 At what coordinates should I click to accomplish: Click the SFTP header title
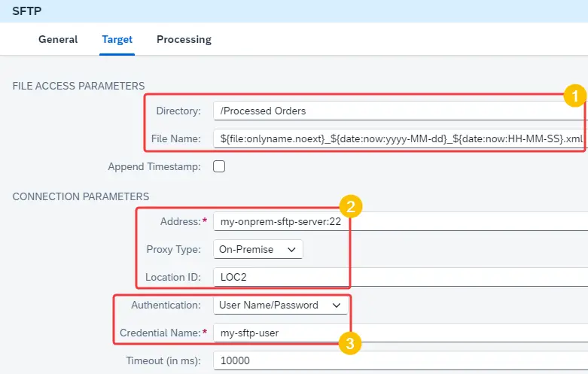tap(26, 11)
